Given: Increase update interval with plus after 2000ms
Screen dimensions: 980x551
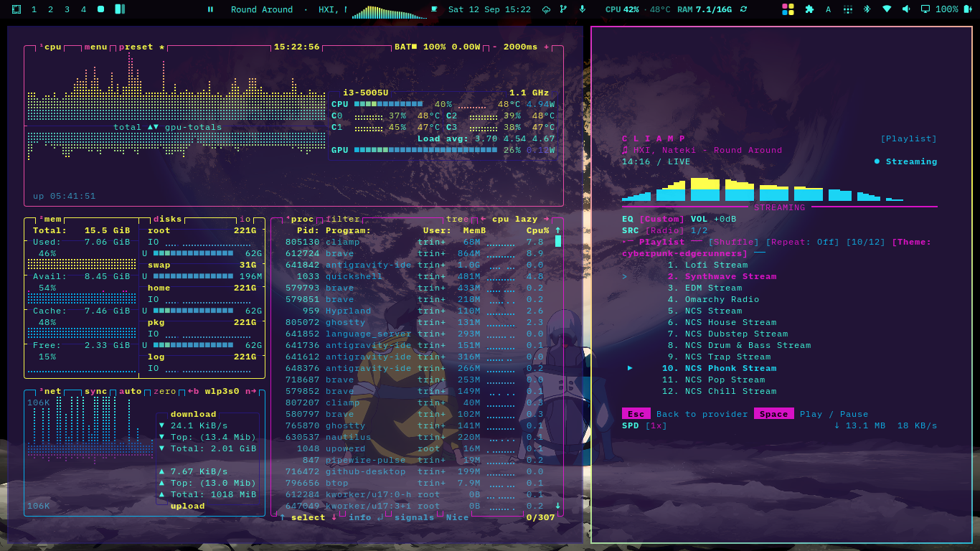Looking at the screenshot, I should 546,47.
